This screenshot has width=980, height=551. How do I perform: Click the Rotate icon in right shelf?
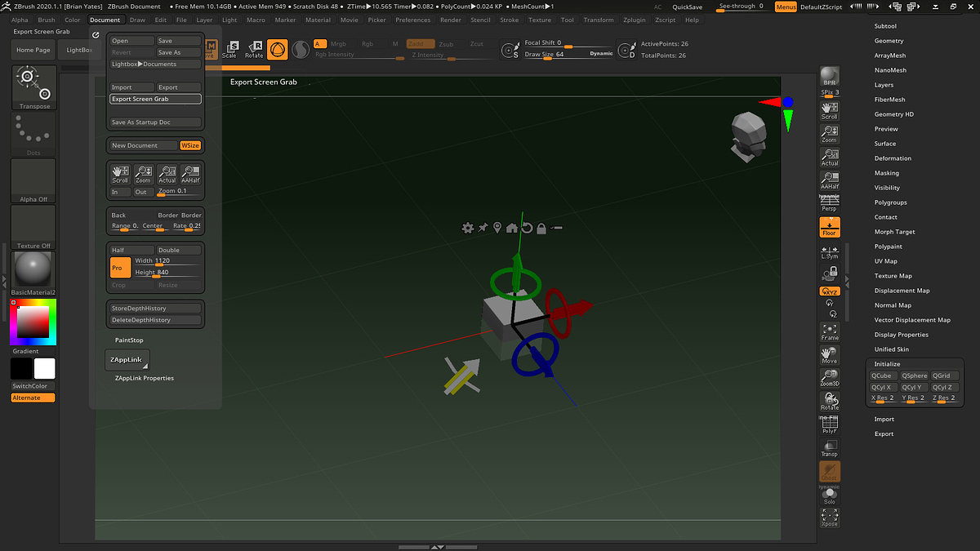830,402
